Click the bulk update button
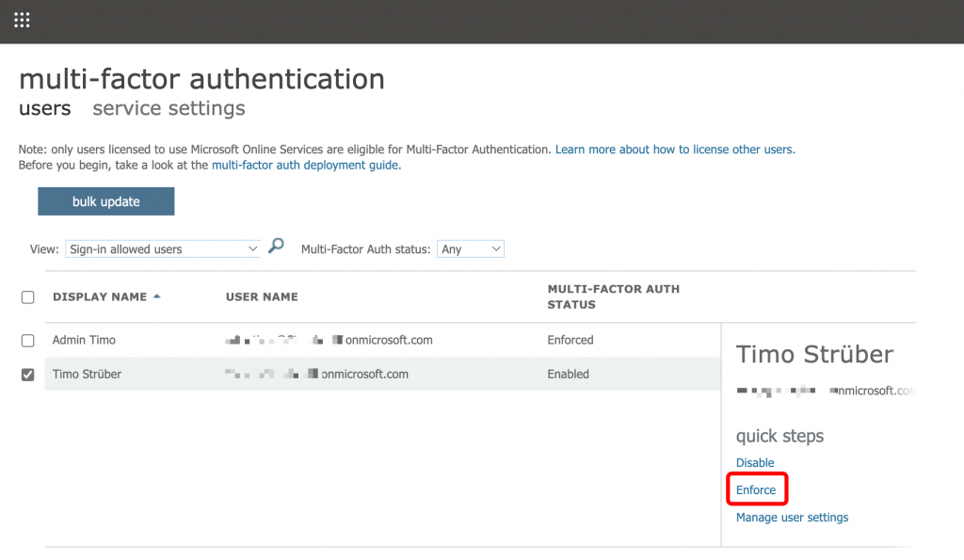This screenshot has width=964, height=560. point(105,201)
